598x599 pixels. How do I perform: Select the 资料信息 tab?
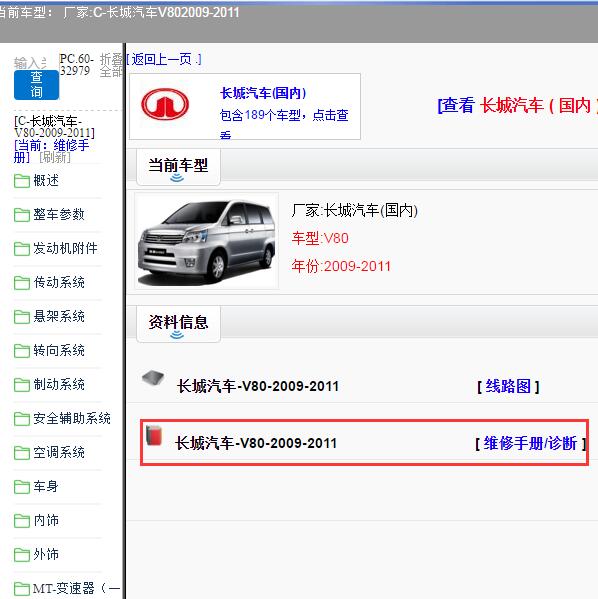178,323
